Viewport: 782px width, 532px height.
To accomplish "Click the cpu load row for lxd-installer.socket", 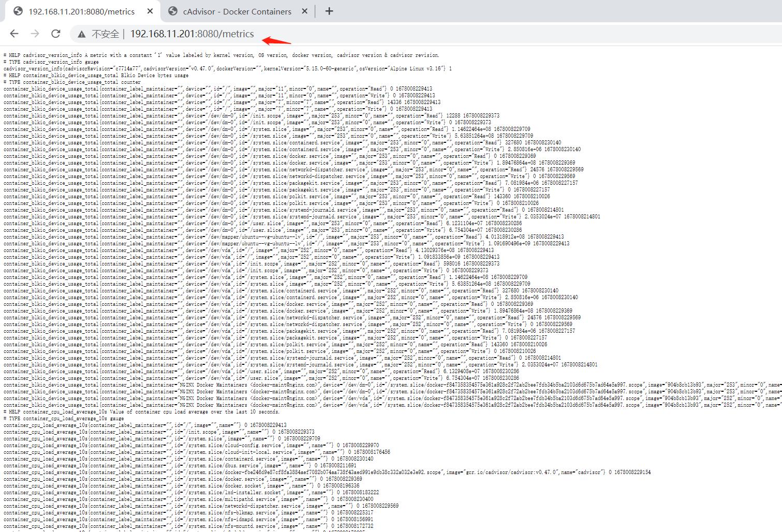I will [191, 492].
